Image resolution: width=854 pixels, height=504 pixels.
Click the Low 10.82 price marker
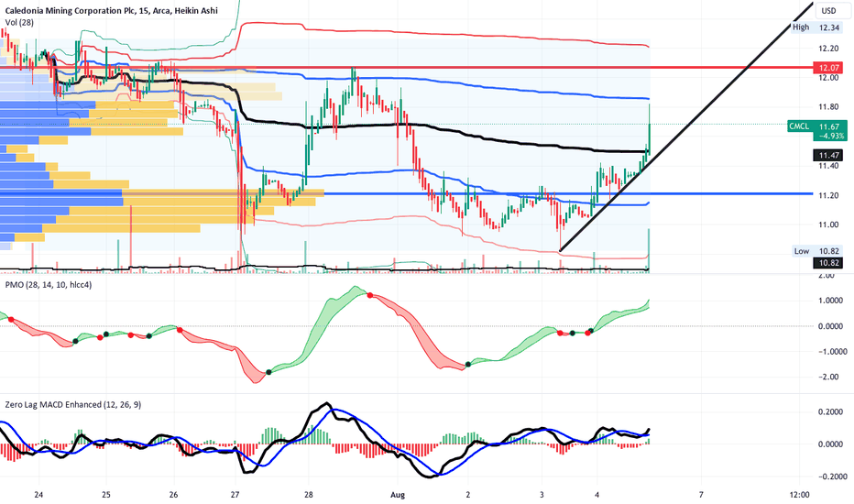pyautogui.click(x=816, y=251)
